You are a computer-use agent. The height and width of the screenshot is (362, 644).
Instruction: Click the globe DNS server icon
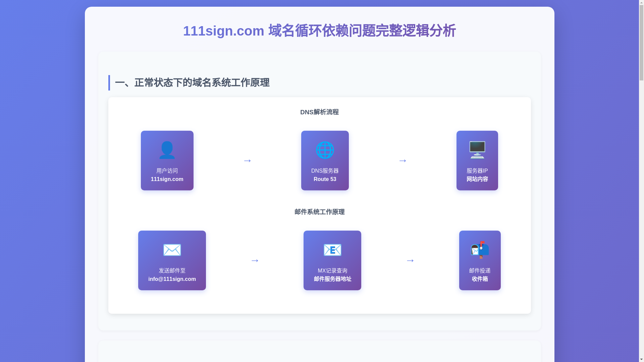coord(325,150)
